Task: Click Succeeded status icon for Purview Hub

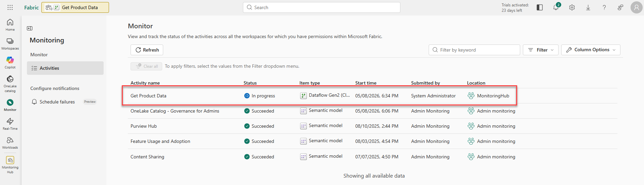Action: pos(247,126)
